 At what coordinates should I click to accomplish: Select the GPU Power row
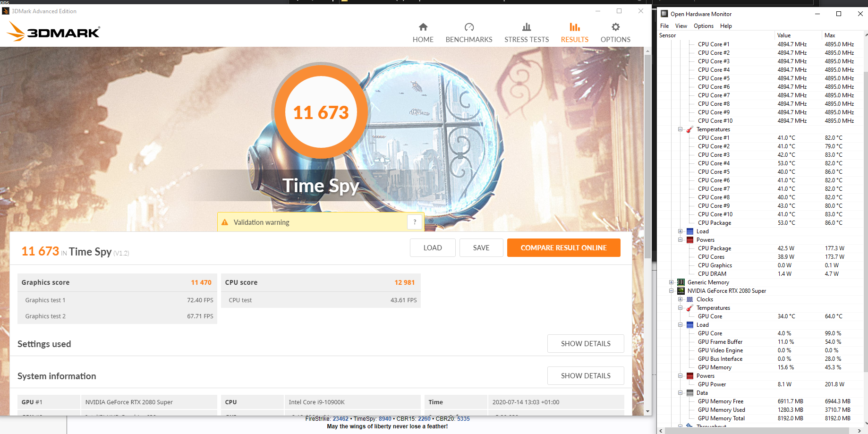tap(760, 384)
